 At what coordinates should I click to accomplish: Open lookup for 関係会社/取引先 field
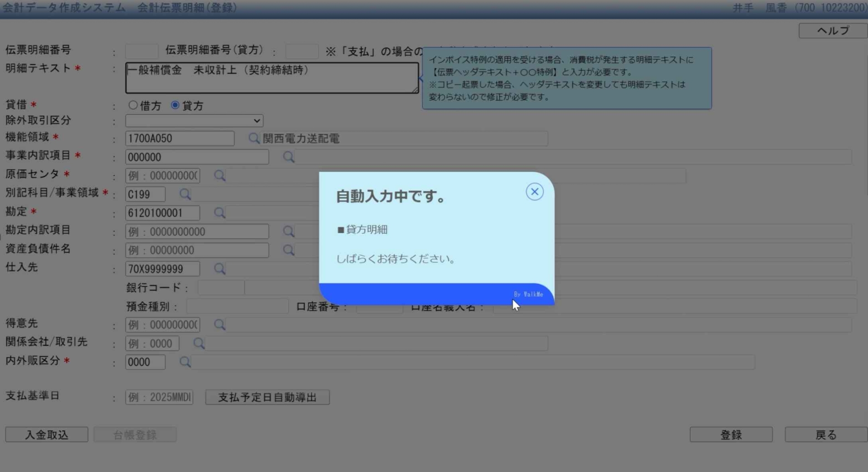pyautogui.click(x=199, y=344)
